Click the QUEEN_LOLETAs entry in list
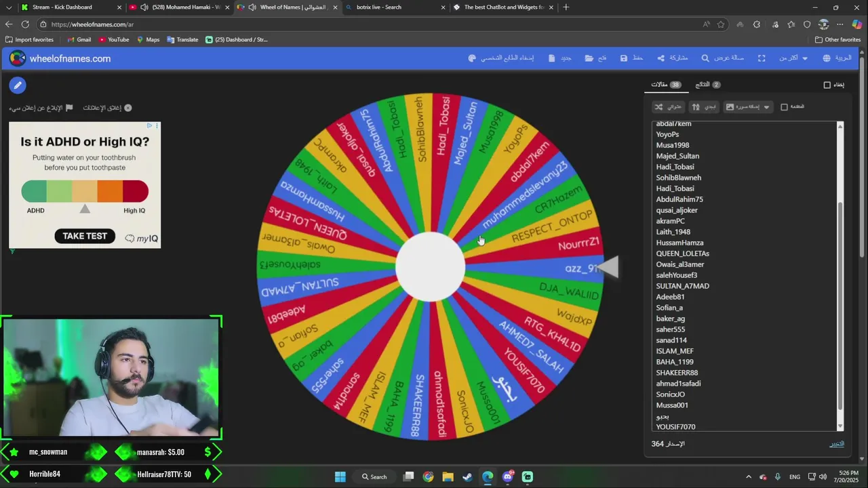868x488 pixels. coord(682,253)
